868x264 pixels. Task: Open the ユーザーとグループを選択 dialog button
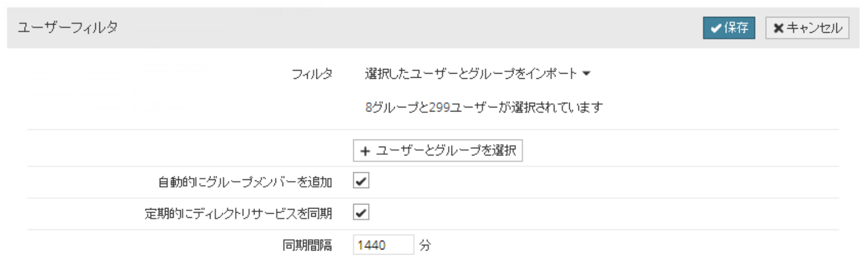[438, 151]
